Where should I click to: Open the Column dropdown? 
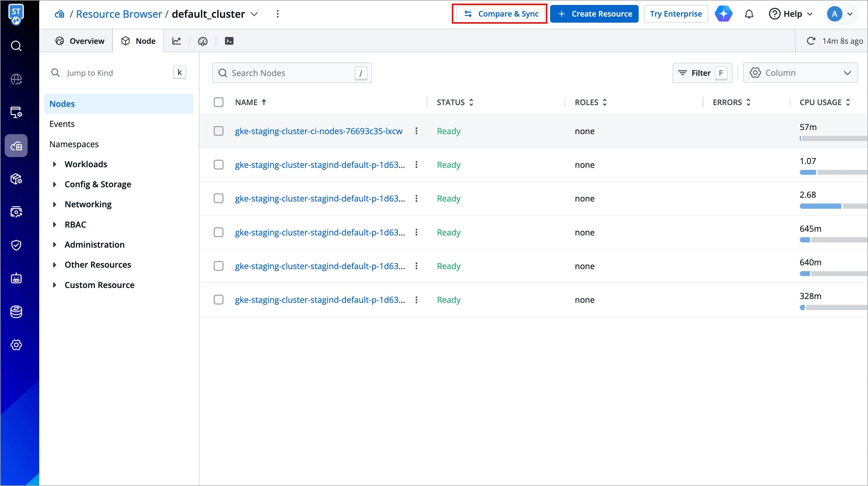[800, 73]
